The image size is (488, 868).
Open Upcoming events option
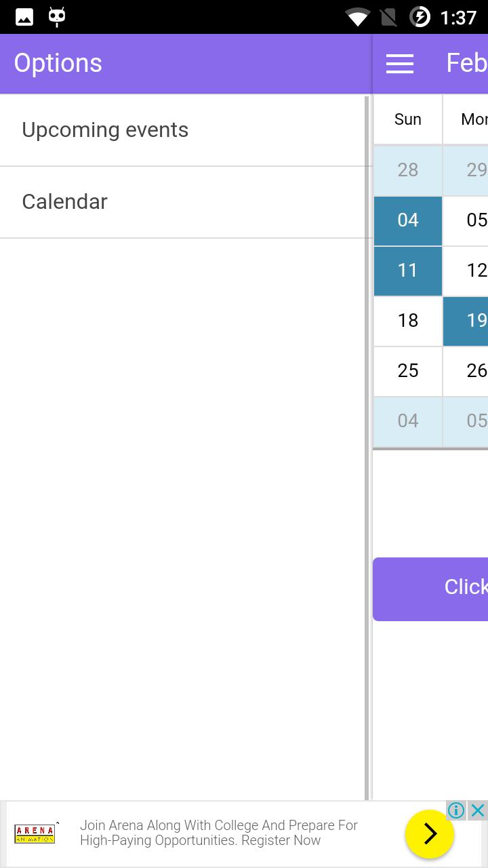point(105,130)
